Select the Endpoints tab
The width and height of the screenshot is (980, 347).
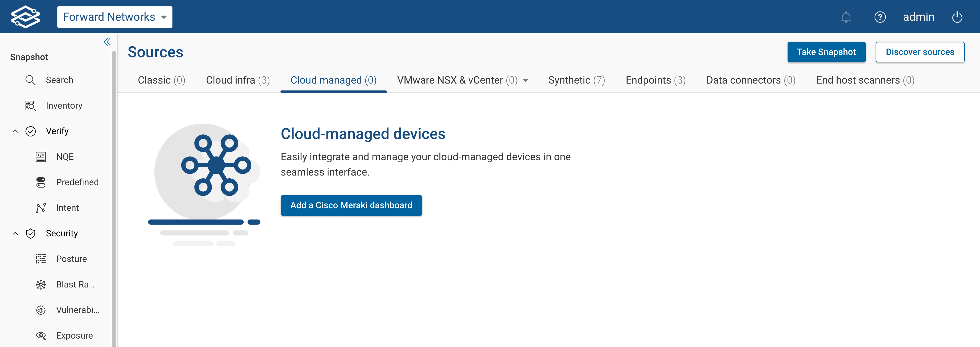coord(655,80)
